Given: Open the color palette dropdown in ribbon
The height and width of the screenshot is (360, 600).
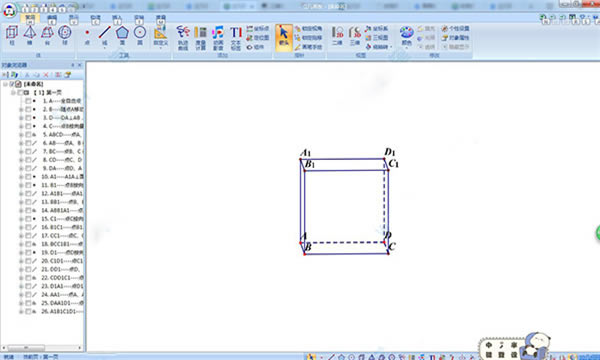Looking at the screenshot, I should [406, 36].
